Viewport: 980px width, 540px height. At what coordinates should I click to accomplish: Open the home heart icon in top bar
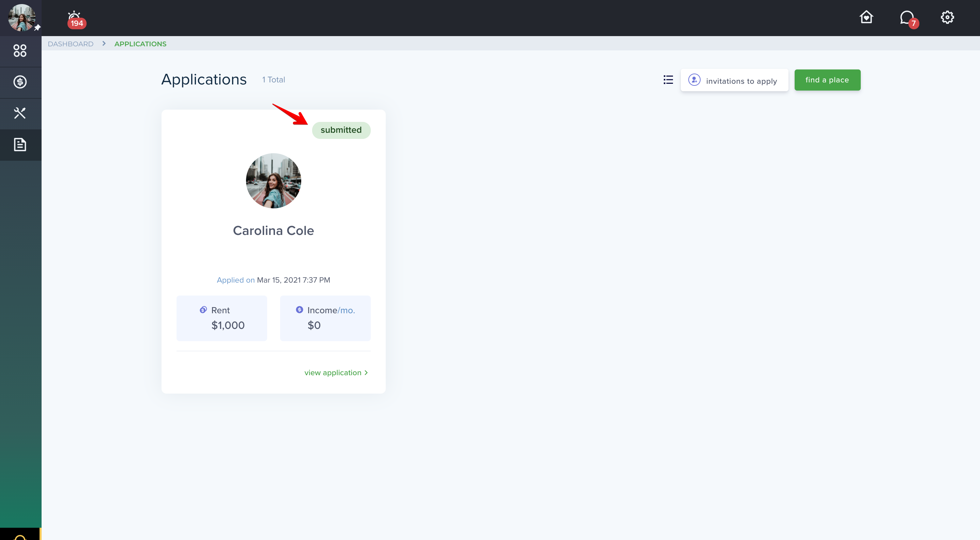coord(866,17)
